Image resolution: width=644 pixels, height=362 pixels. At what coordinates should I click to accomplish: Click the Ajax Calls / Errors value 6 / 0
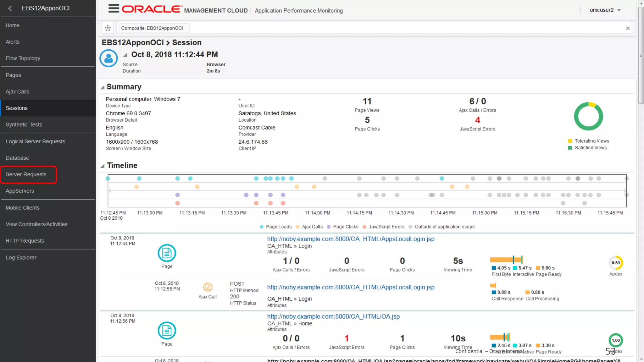point(477,101)
